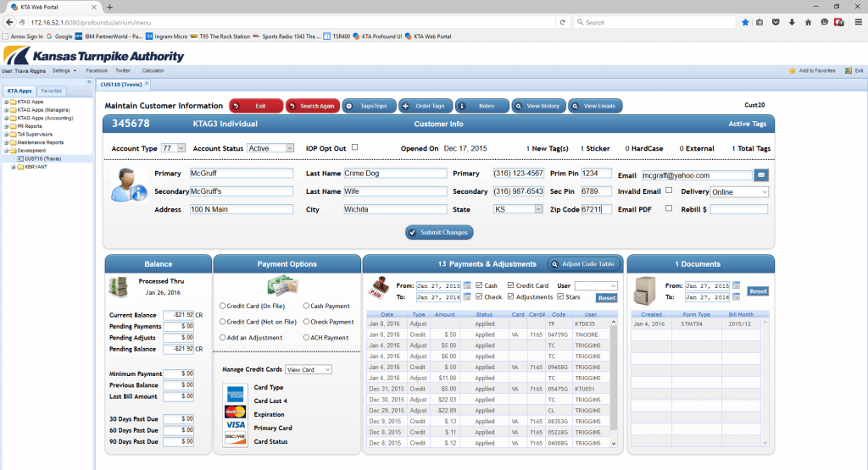Click the Submit Changes button
The width and height of the screenshot is (868, 470).
pos(438,232)
